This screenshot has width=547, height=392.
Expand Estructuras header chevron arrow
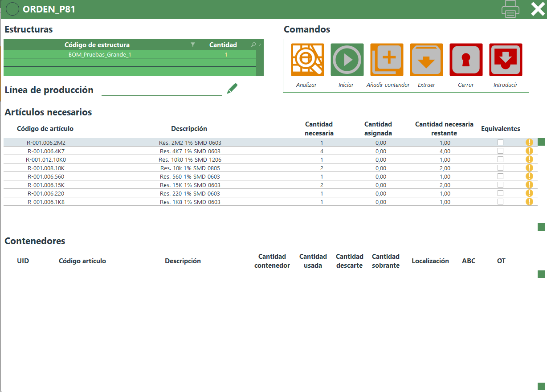tap(260, 45)
